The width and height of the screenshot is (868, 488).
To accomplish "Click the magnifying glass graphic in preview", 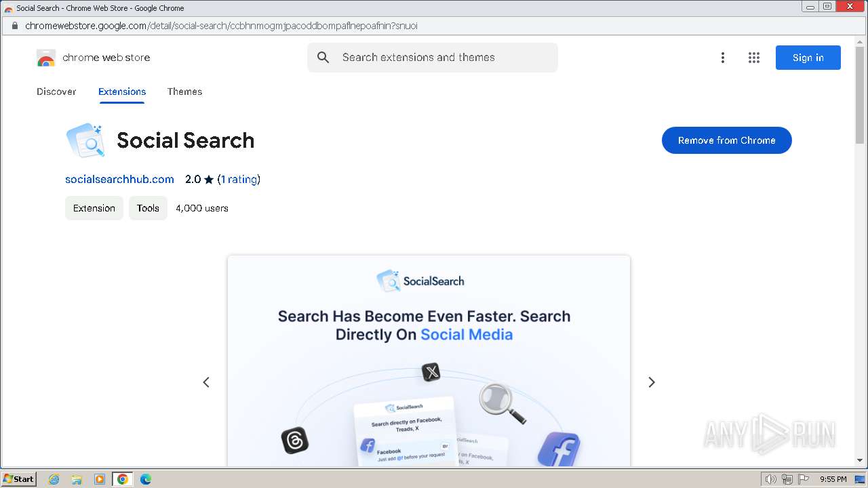I will pyautogui.click(x=502, y=403).
